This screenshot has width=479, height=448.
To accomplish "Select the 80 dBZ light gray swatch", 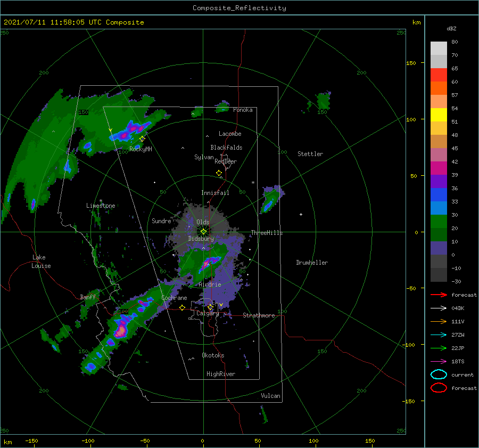I will tap(439, 48).
